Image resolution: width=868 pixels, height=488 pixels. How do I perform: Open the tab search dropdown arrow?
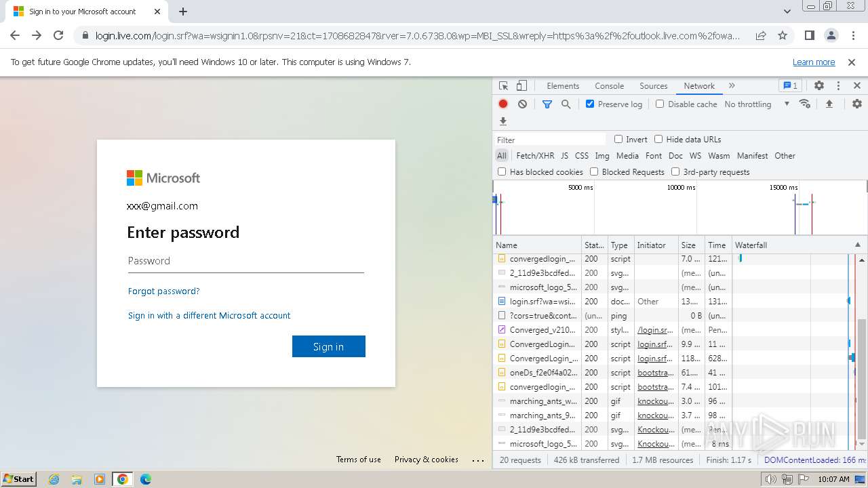pyautogui.click(x=787, y=12)
